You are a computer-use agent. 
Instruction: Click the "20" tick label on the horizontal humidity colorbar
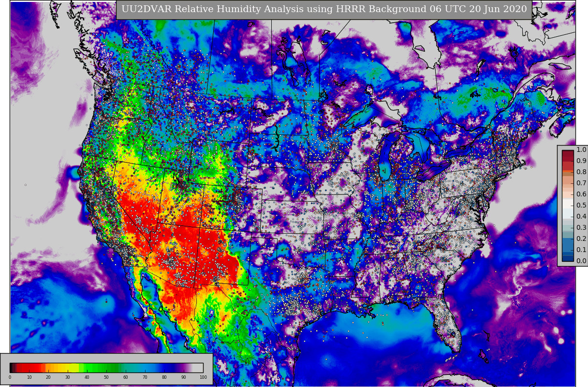[x=48, y=377]
